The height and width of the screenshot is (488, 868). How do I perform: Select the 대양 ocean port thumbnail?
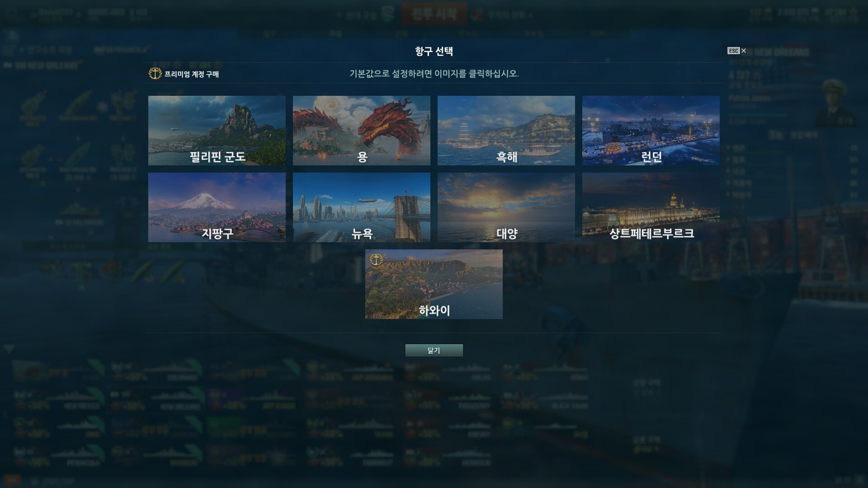point(506,207)
